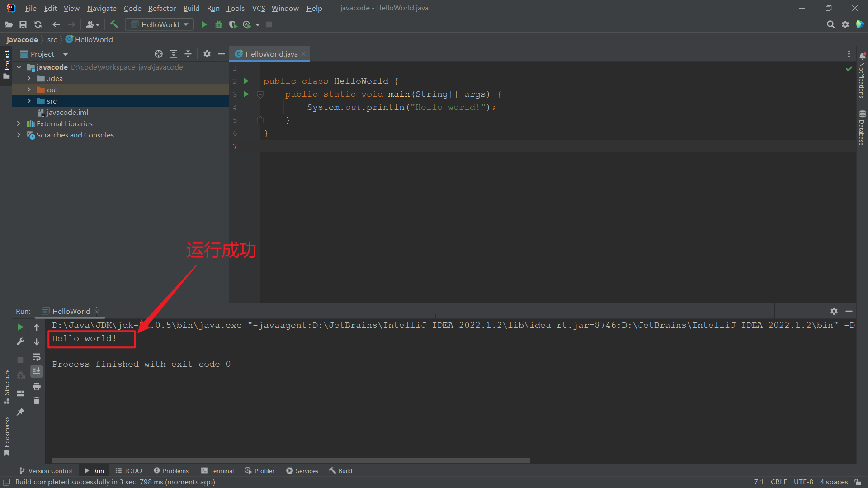This screenshot has height=488, width=868.
Task: Open the Problems tool window
Action: 171,471
